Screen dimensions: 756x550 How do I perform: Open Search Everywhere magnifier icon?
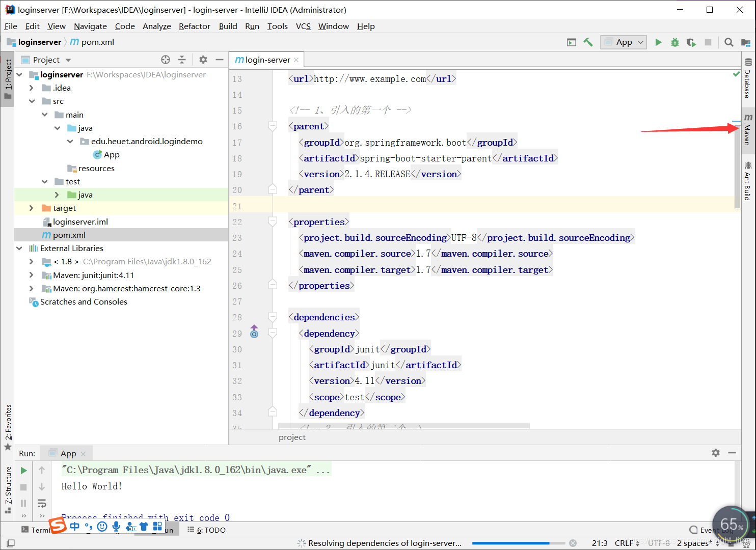click(x=729, y=42)
